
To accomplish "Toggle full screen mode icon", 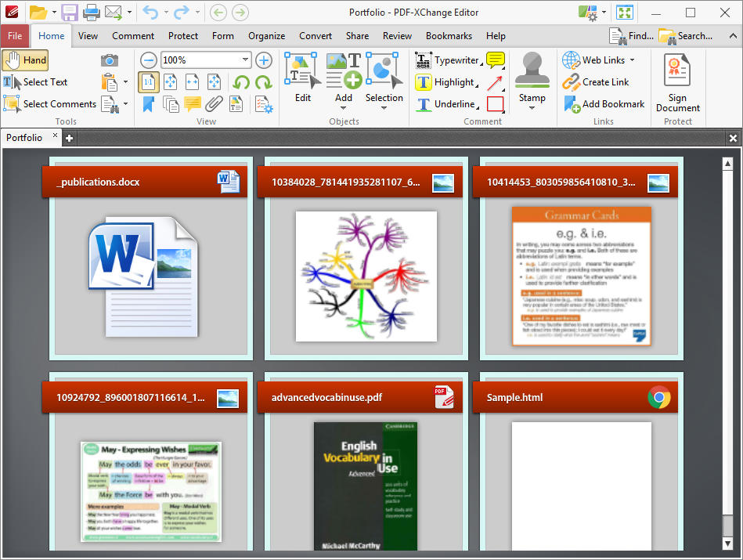I will pyautogui.click(x=625, y=13).
